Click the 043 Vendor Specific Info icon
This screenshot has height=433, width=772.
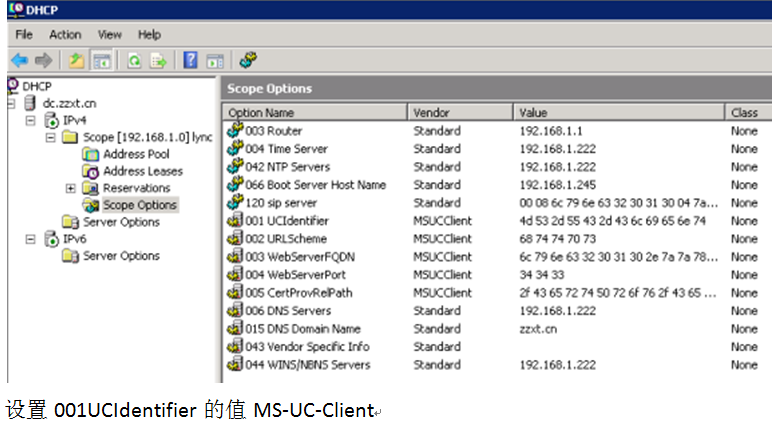pos(235,346)
